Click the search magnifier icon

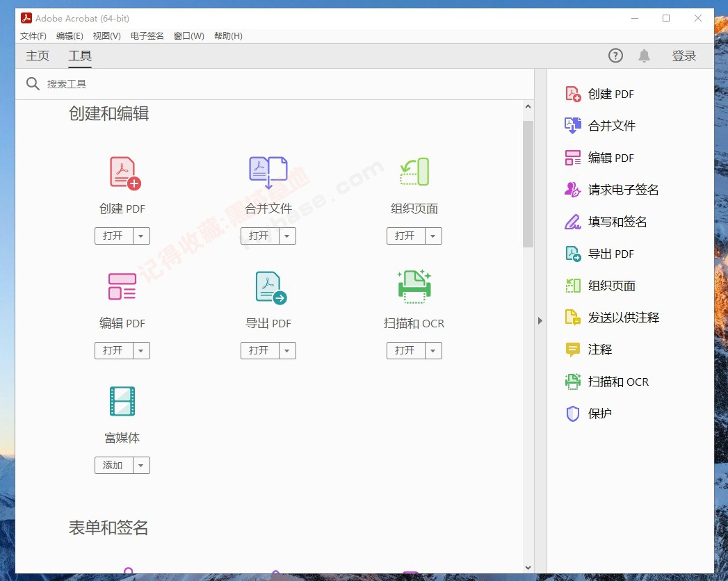[x=33, y=83]
